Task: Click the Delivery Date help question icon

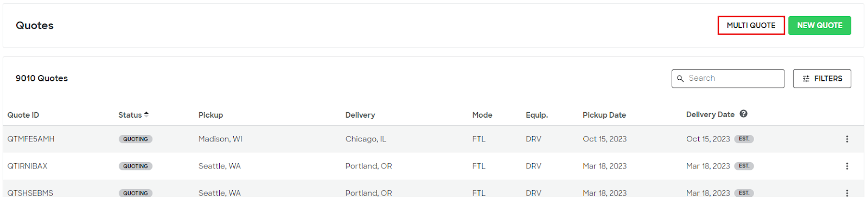Action: click(743, 114)
